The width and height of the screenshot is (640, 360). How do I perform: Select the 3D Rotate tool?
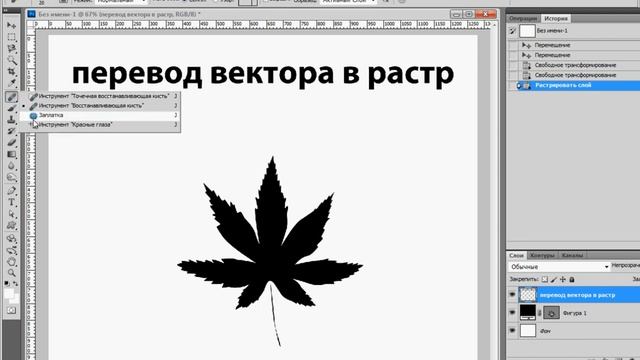11,238
